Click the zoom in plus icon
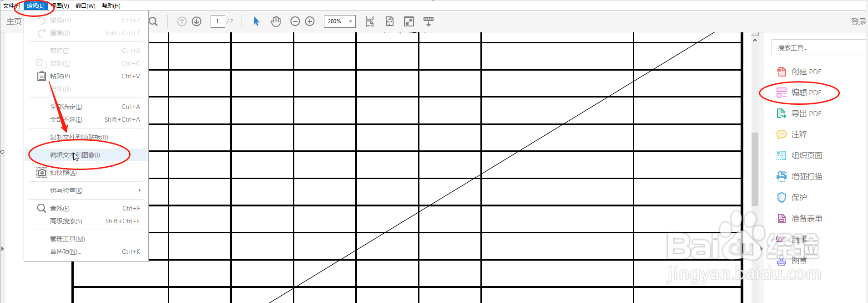868x303 pixels. point(310,21)
